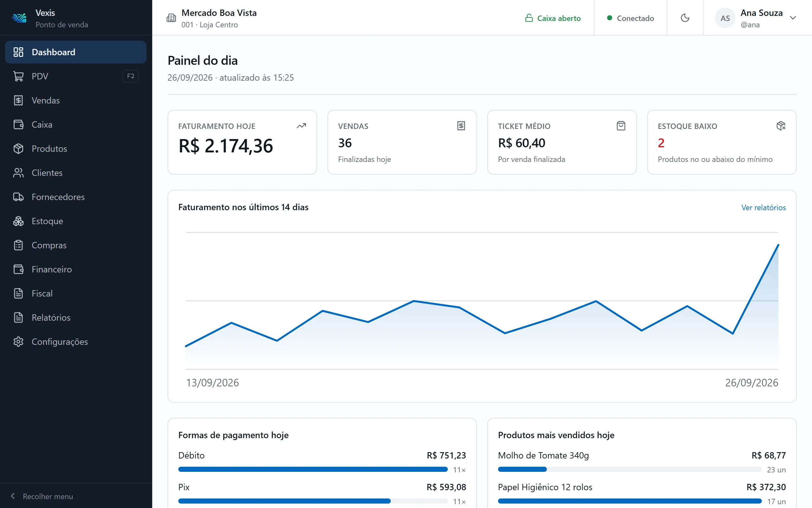Click the Débito payment progress bar
812x508 pixels.
point(313,469)
